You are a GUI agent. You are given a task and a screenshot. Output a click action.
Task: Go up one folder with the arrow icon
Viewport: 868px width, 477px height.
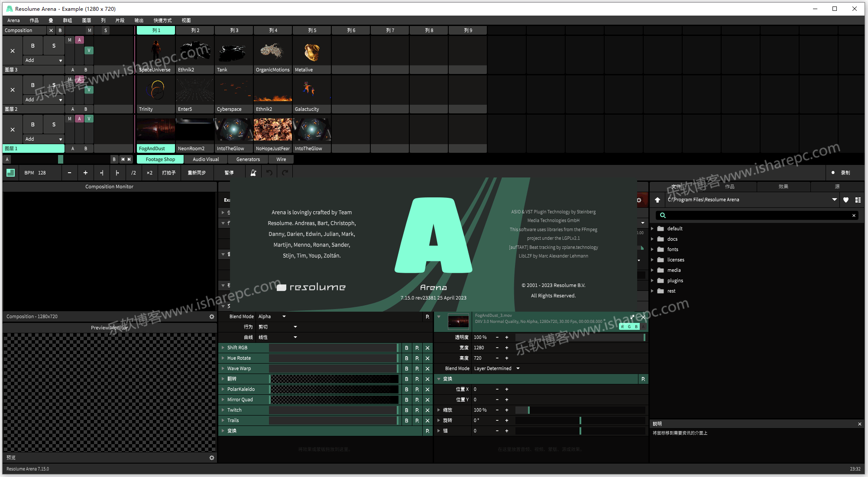tap(657, 200)
